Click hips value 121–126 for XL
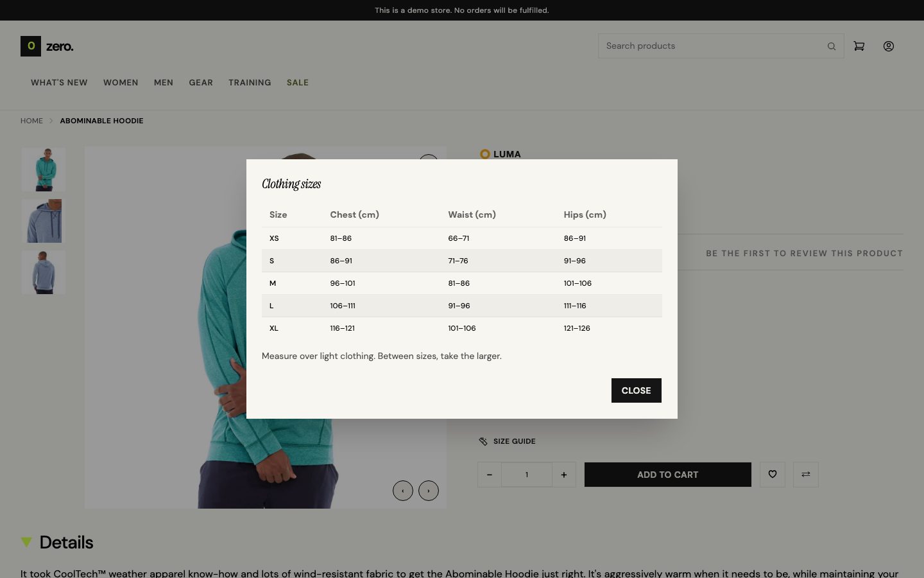924x578 pixels. pyautogui.click(x=577, y=328)
